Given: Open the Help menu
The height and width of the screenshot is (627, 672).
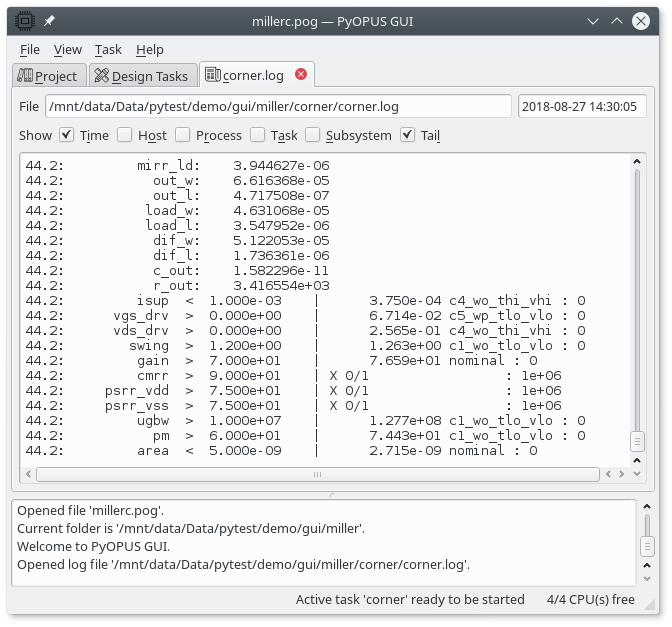Looking at the screenshot, I should [150, 49].
